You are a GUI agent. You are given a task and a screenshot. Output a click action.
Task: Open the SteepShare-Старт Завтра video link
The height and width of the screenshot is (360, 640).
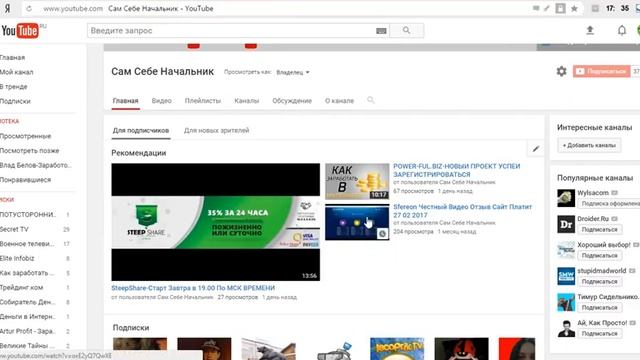tap(193, 288)
